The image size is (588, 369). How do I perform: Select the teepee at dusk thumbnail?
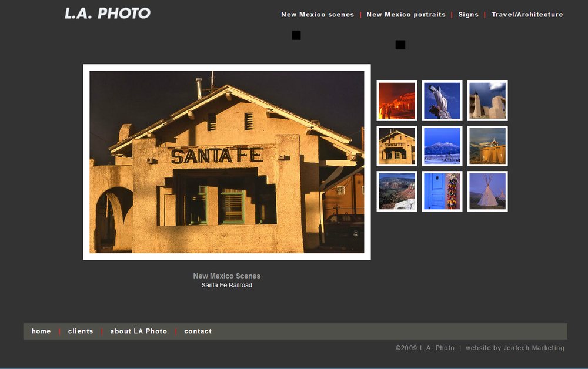(x=487, y=192)
